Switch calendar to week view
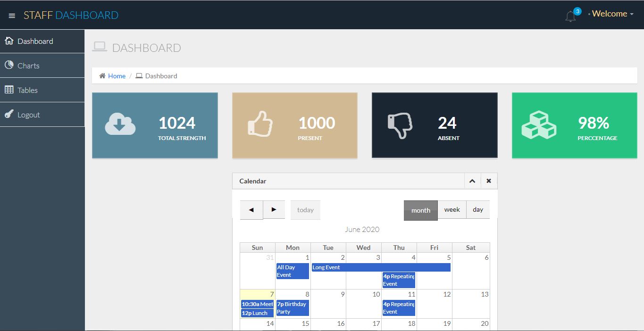 [452, 210]
